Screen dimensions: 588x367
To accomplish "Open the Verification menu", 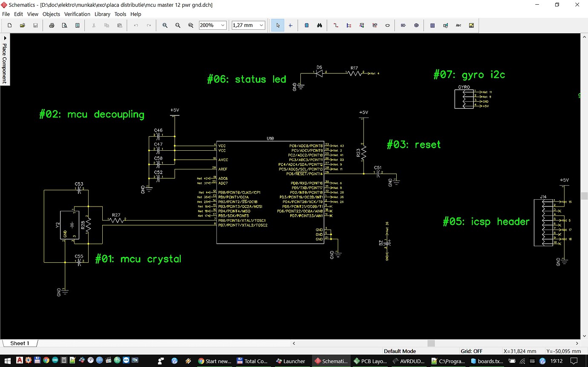I will point(77,14).
